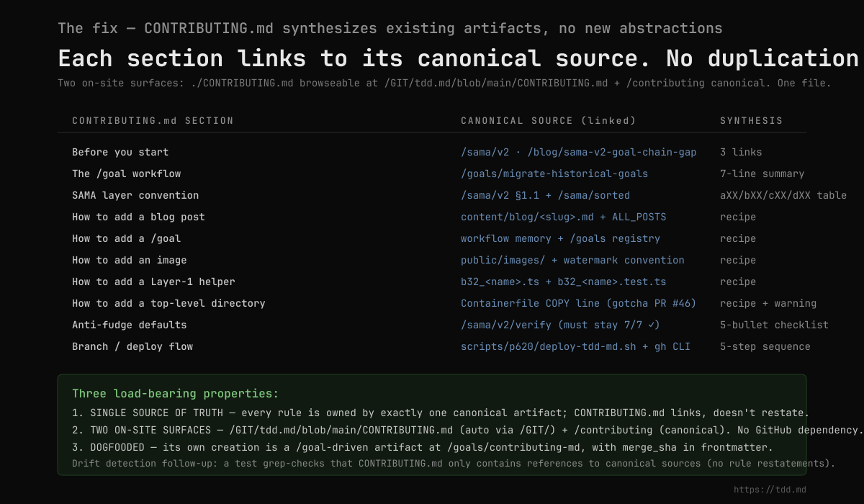The width and height of the screenshot is (864, 504).
Task: Select the 'Anti-fudge defaults' row
Action: (x=130, y=325)
